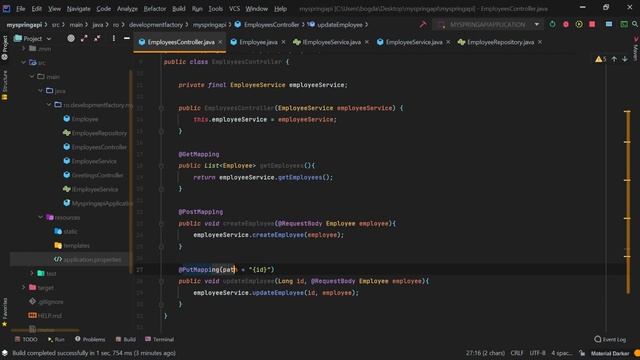Viewport: 640px width, 360px height.
Task: Open the Refactor menu
Action: (155, 9)
